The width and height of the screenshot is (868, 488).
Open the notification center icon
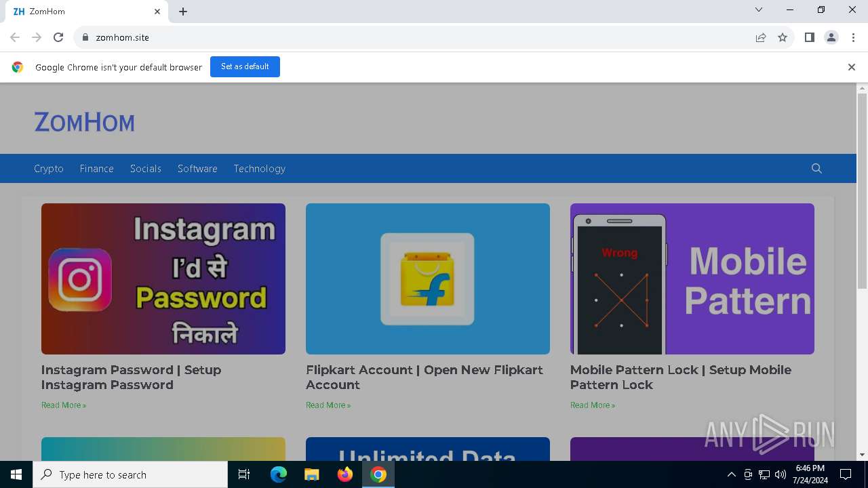[x=846, y=474]
